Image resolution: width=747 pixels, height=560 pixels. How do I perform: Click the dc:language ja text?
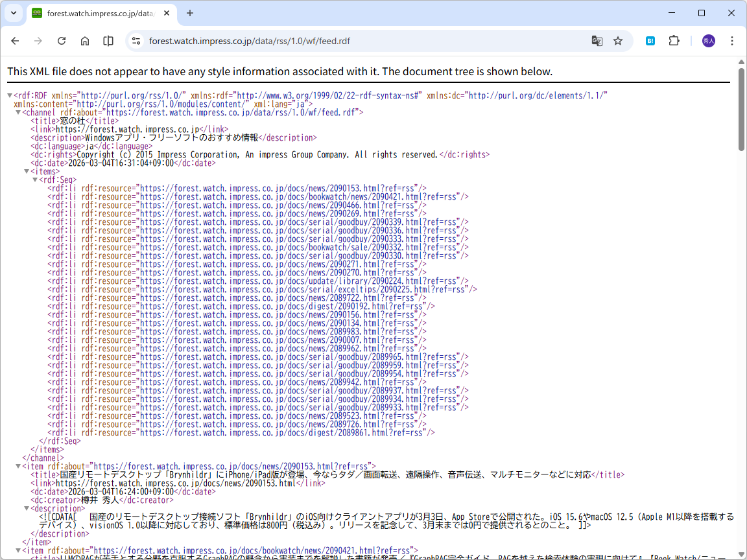[89, 146]
